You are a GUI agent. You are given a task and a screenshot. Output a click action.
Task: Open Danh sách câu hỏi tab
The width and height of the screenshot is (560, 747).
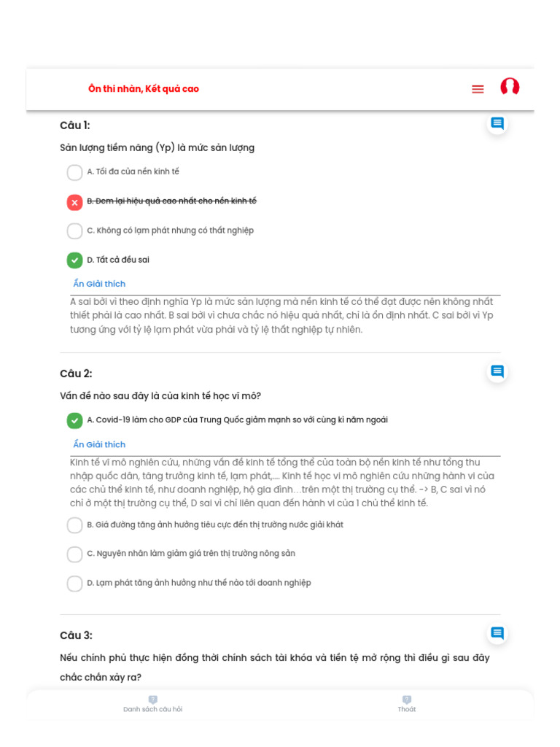[152, 709]
